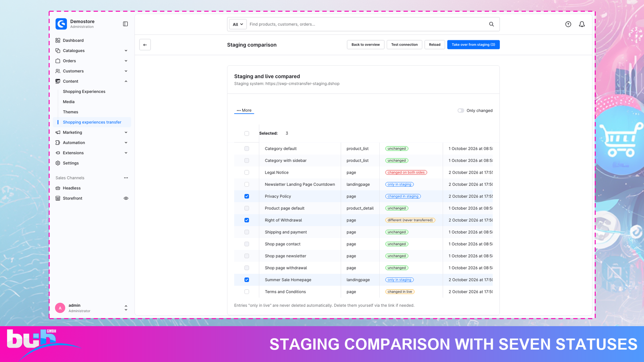Expand the Orders menu chevron

coord(126,61)
